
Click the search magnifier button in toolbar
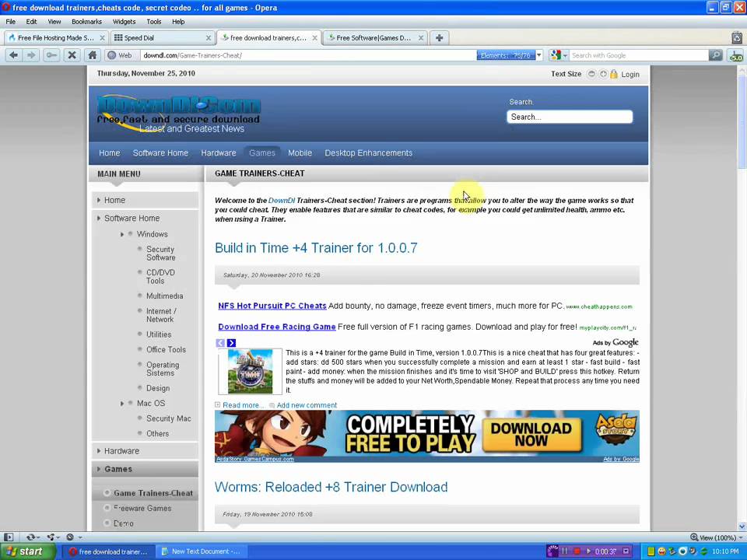pos(716,55)
